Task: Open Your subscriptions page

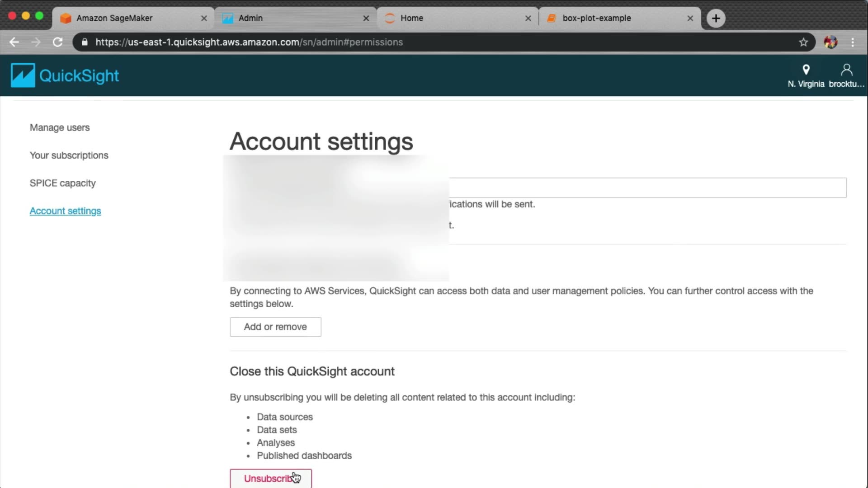Action: click(x=69, y=155)
